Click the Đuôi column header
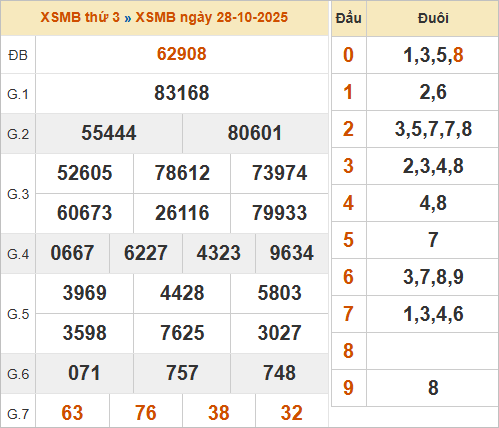499x428 pixels. click(433, 18)
